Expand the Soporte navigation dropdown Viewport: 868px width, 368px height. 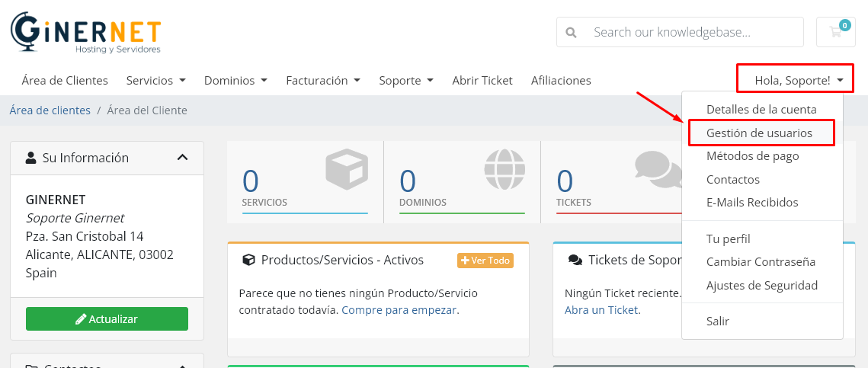coord(405,80)
